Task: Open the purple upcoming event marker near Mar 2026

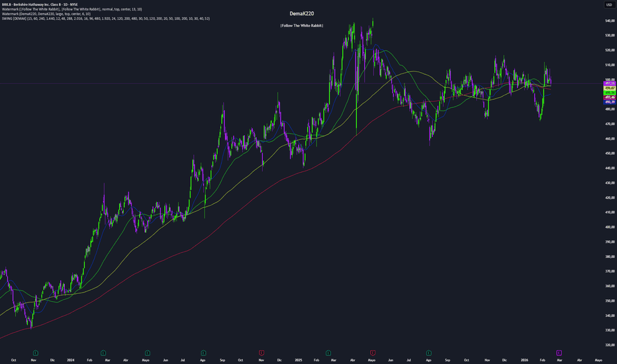Action: point(559,352)
